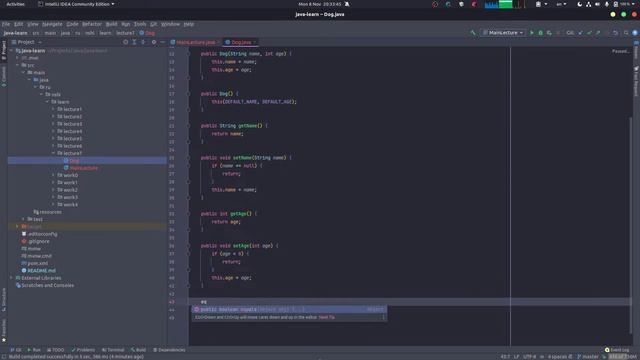The height and width of the screenshot is (360, 640).
Task: Open the Navigate menu
Action: [x=52, y=24]
